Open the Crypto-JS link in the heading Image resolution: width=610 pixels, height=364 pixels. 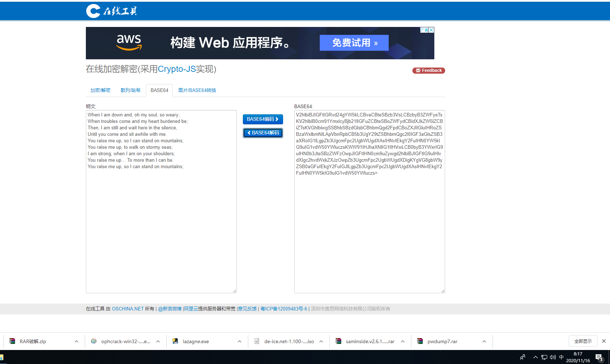pyautogui.click(x=177, y=69)
